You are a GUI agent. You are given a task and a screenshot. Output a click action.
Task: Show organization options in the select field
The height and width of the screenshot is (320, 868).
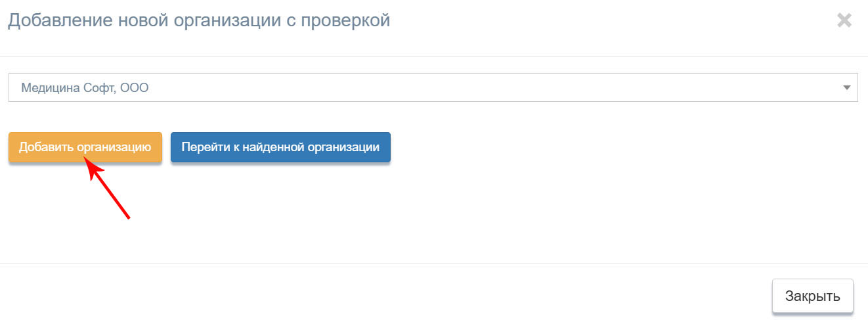point(433,87)
